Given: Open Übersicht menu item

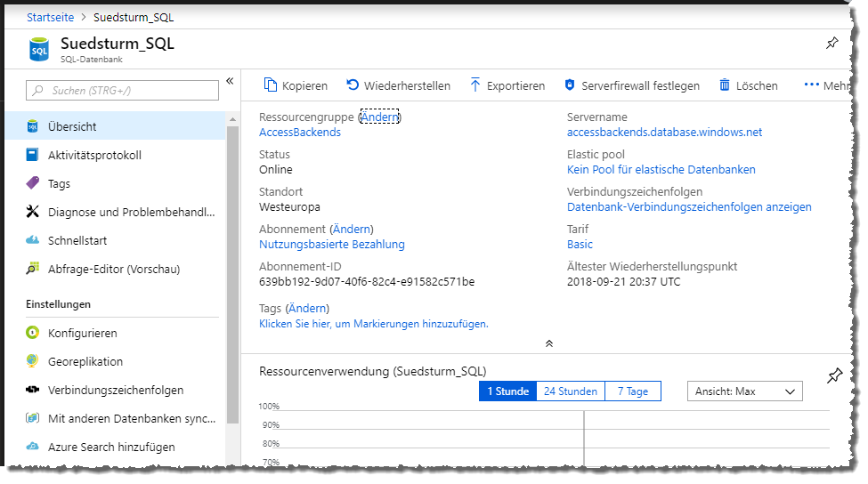Looking at the screenshot, I should [x=115, y=126].
